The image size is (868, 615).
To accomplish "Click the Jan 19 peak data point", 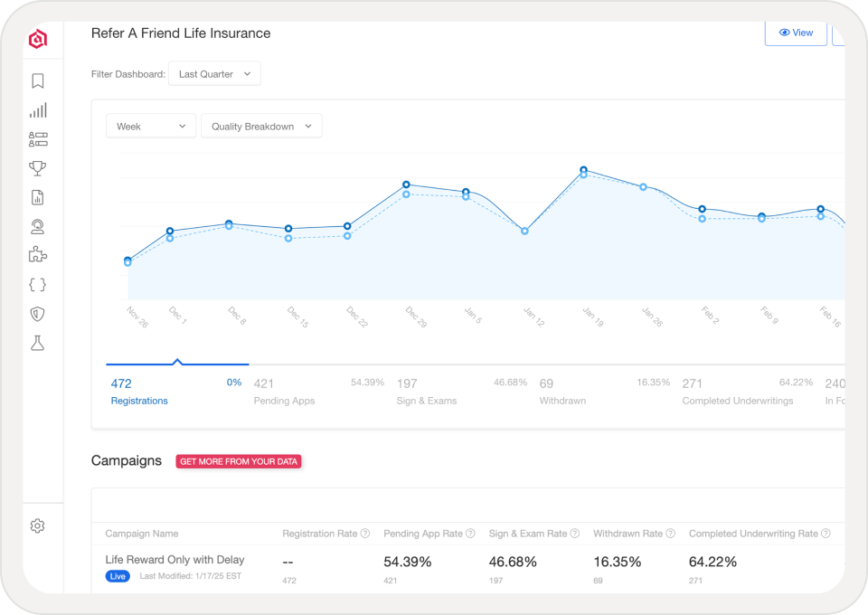I will click(583, 170).
